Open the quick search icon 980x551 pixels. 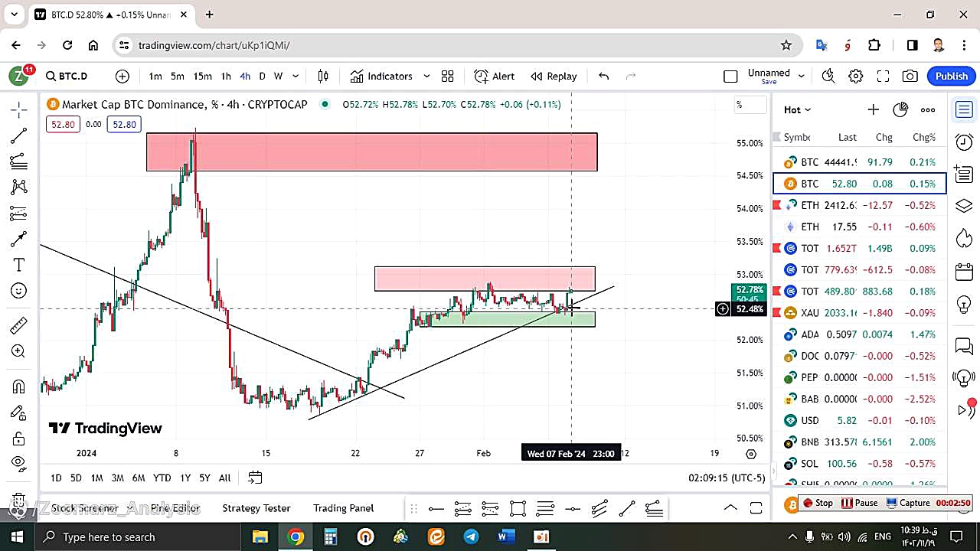[x=828, y=76]
